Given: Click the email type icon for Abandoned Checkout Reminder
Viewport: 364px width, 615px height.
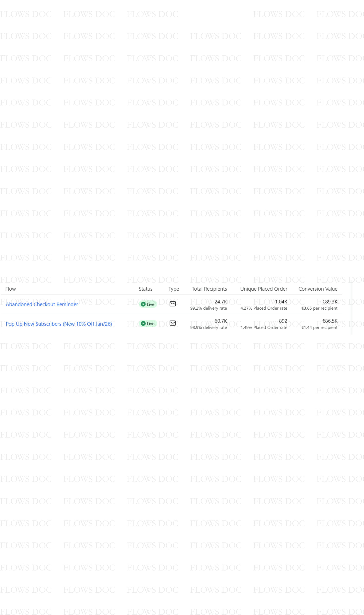Looking at the screenshot, I should tap(173, 304).
